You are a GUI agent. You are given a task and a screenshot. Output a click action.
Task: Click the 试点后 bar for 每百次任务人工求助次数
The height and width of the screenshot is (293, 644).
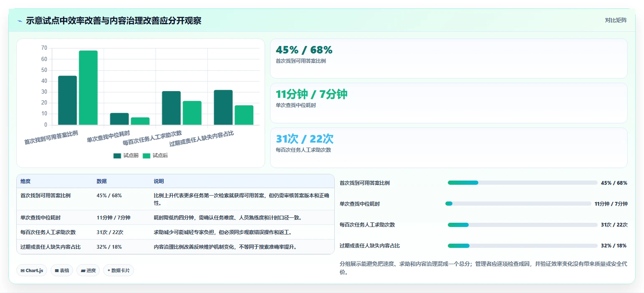(192, 113)
